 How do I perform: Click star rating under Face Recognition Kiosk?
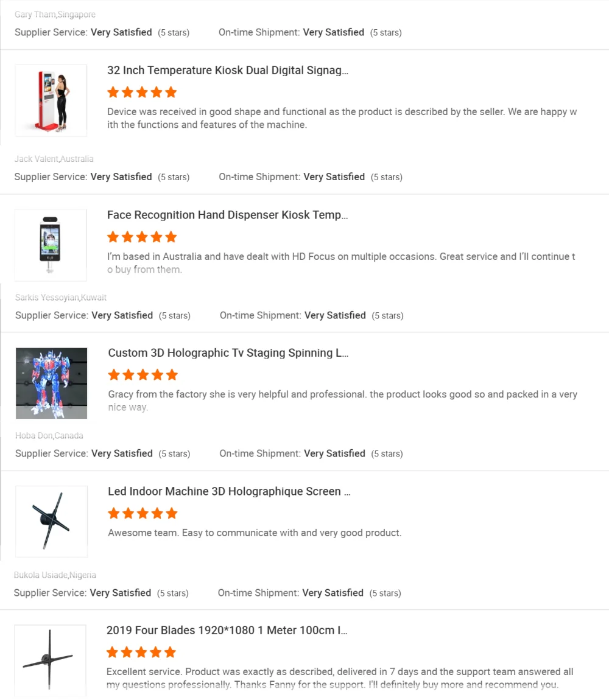(142, 237)
